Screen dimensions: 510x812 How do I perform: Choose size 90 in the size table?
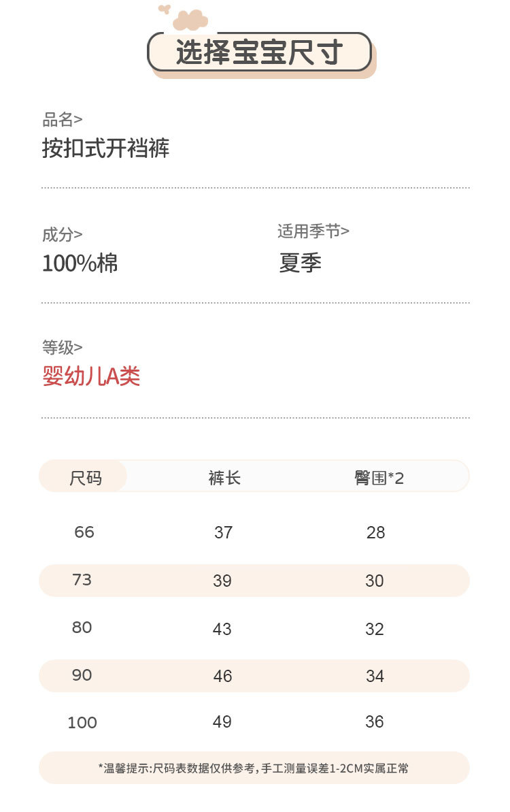point(82,675)
